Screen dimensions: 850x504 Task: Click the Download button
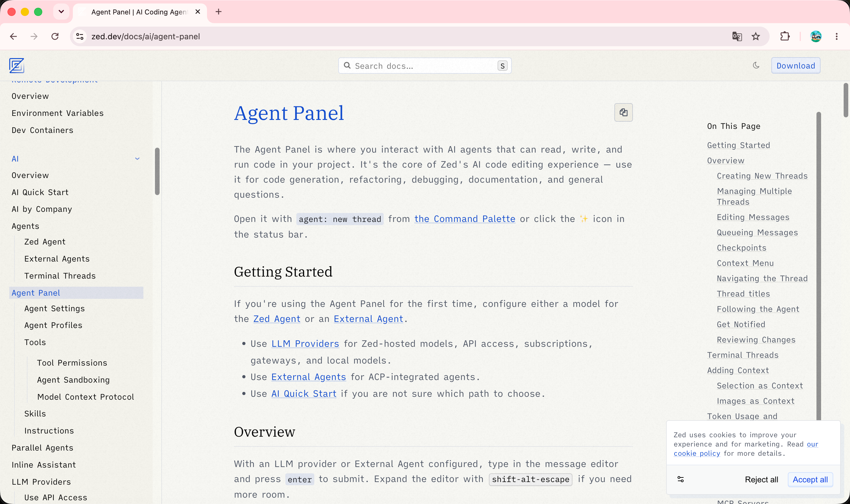[796, 66]
